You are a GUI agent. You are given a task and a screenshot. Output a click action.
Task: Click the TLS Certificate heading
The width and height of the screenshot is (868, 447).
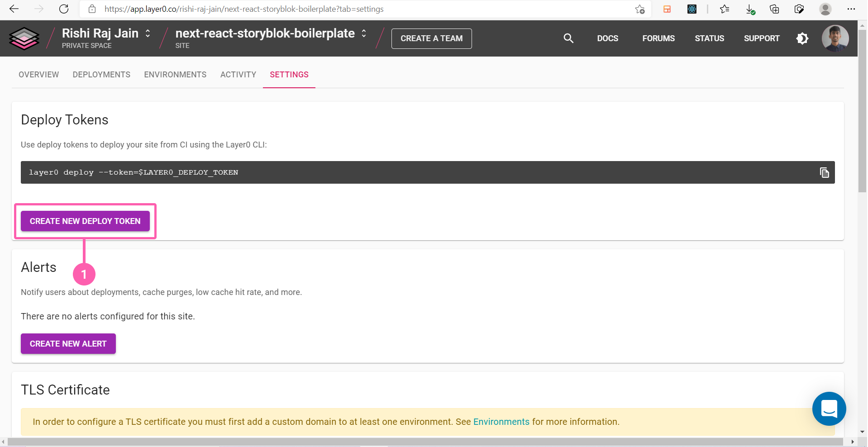coord(65,390)
